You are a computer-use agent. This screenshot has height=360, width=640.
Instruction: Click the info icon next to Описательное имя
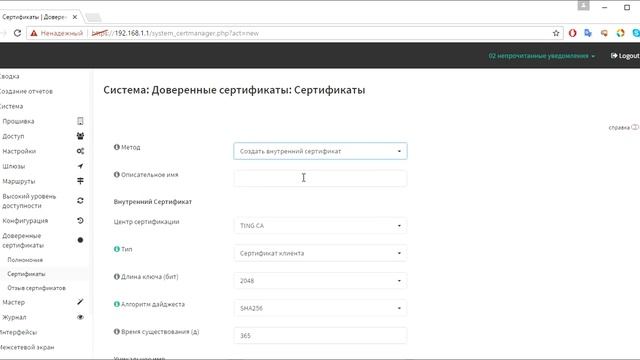[x=117, y=174]
